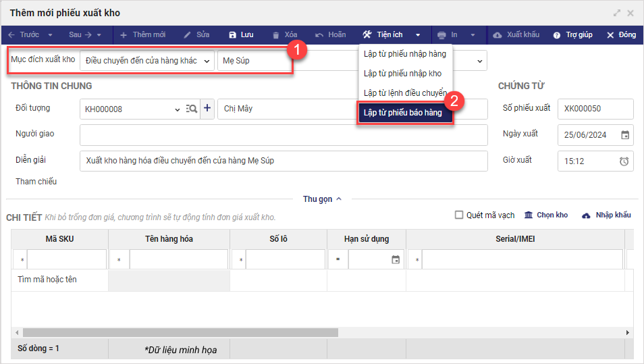The height and width of the screenshot is (364, 644).
Task: Click the horizontal scrollbar thumb
Action: (180, 332)
